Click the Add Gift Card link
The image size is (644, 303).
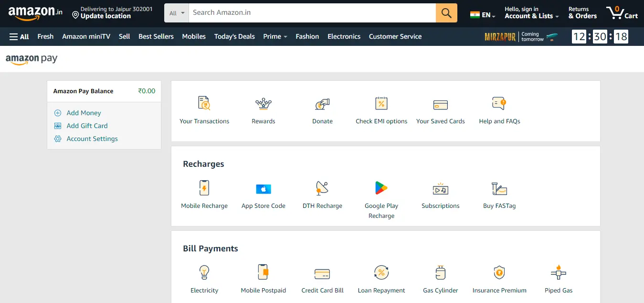click(87, 126)
